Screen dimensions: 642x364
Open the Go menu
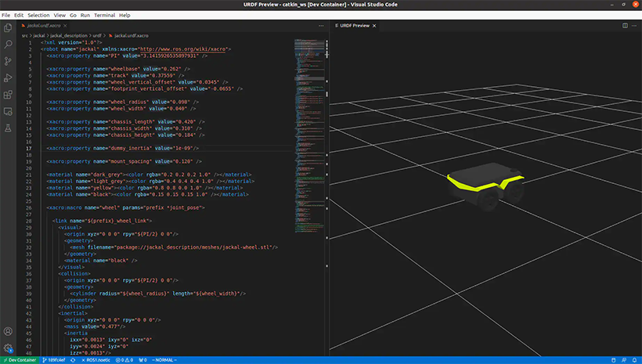tap(73, 15)
